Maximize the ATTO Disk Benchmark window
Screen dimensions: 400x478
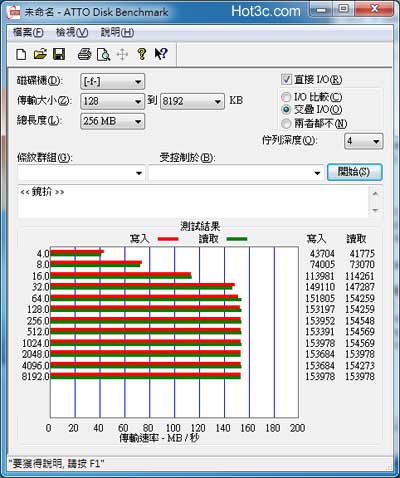tap(344, 9)
